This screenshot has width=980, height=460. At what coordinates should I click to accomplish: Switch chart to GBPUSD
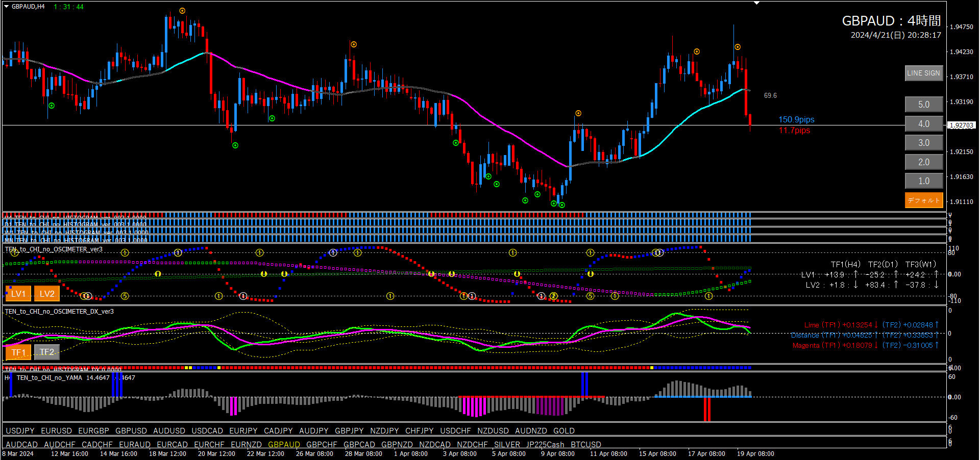tap(131, 431)
